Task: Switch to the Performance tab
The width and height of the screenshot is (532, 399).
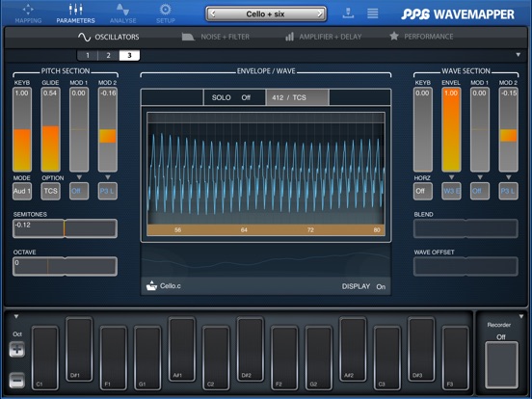Action: [421, 37]
